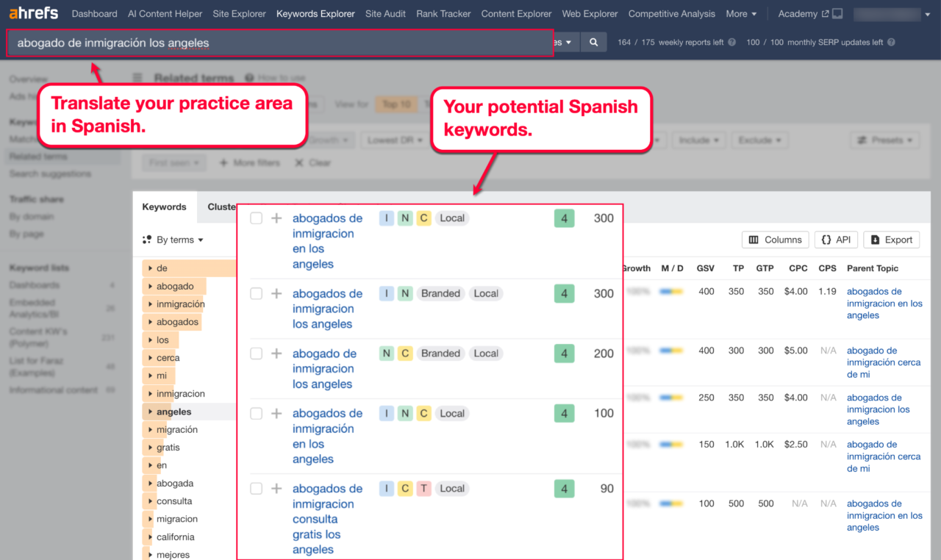Click the Ahrefs logo
This screenshot has width=941, height=560.
pos(33,13)
